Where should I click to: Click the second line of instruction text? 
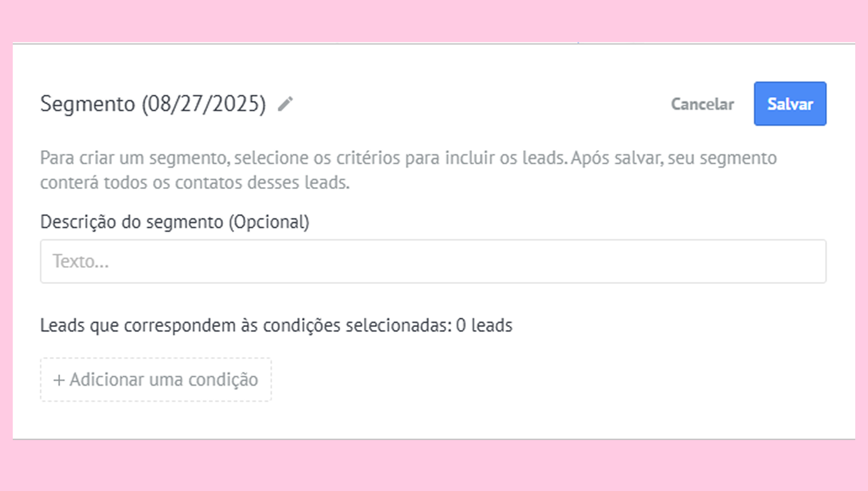coord(195,183)
